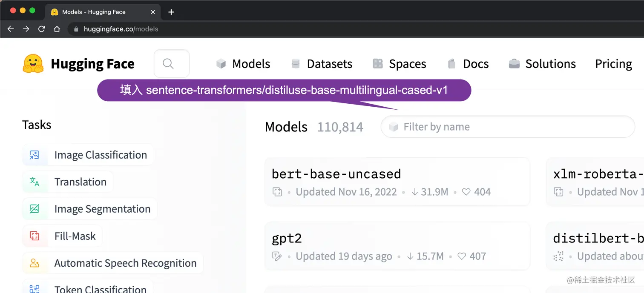
Task: Open the Pricing page link
Action: (613, 64)
